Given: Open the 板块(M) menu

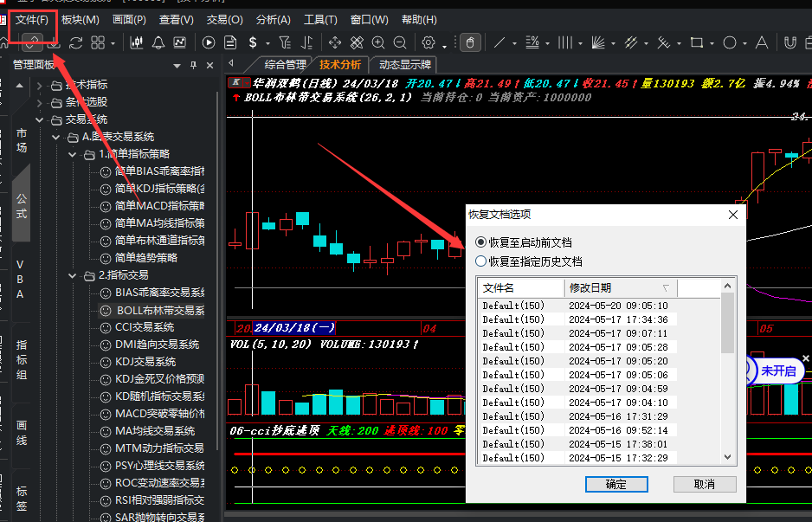Looking at the screenshot, I should (81, 20).
